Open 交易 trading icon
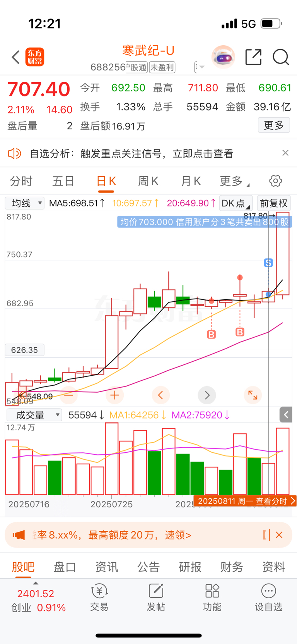The image size is (297, 644). [99, 598]
